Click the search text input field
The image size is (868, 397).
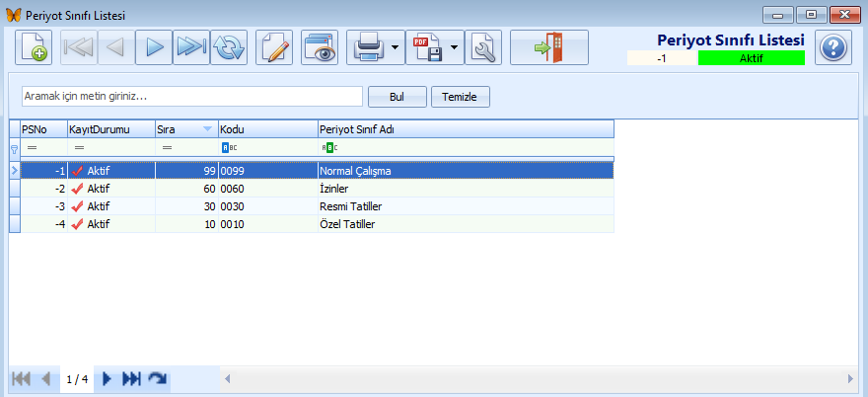[x=192, y=97]
